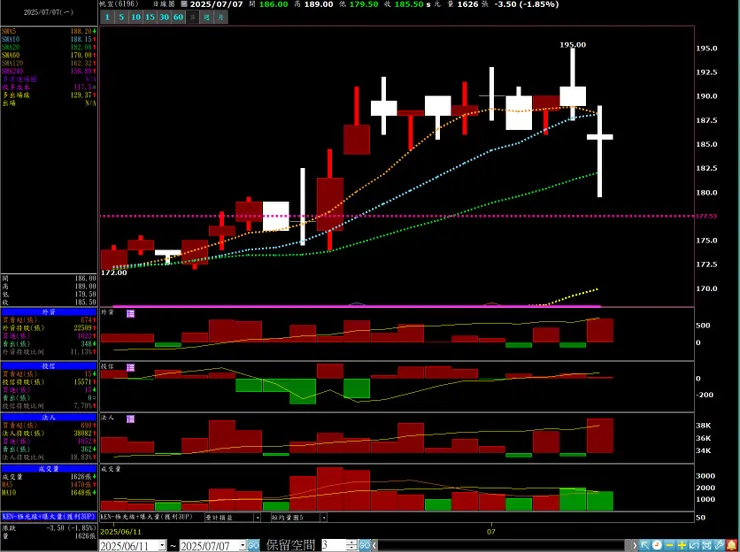The width and height of the screenshot is (740, 552).
Task: Open the start date 2025/06/11 dropdown
Action: pos(162,546)
